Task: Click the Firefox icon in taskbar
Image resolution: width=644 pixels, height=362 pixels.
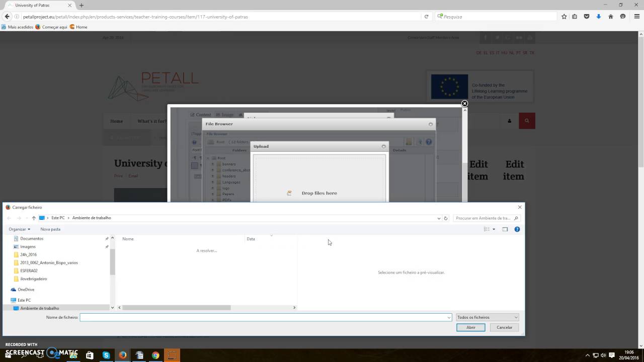Action: [123, 355]
